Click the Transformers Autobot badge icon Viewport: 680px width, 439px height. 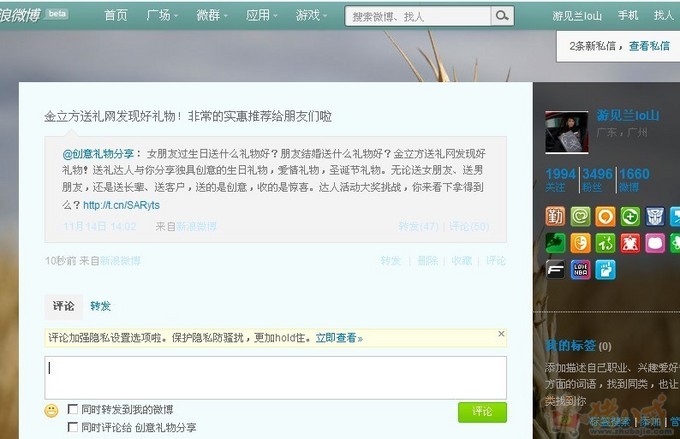pos(655,216)
